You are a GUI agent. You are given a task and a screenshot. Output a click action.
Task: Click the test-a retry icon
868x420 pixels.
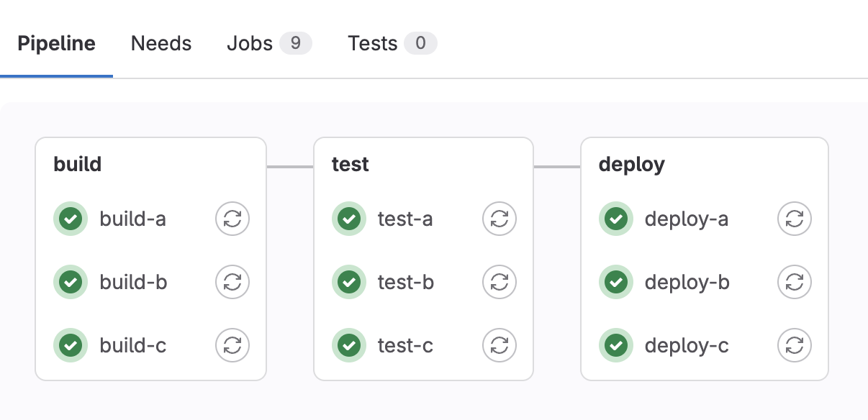499,219
